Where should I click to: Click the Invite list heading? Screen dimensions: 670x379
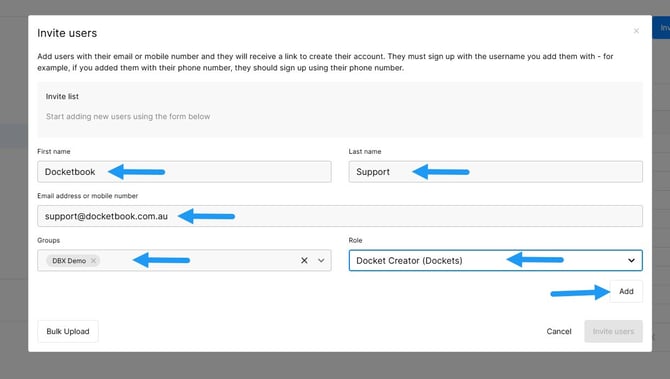click(x=62, y=97)
